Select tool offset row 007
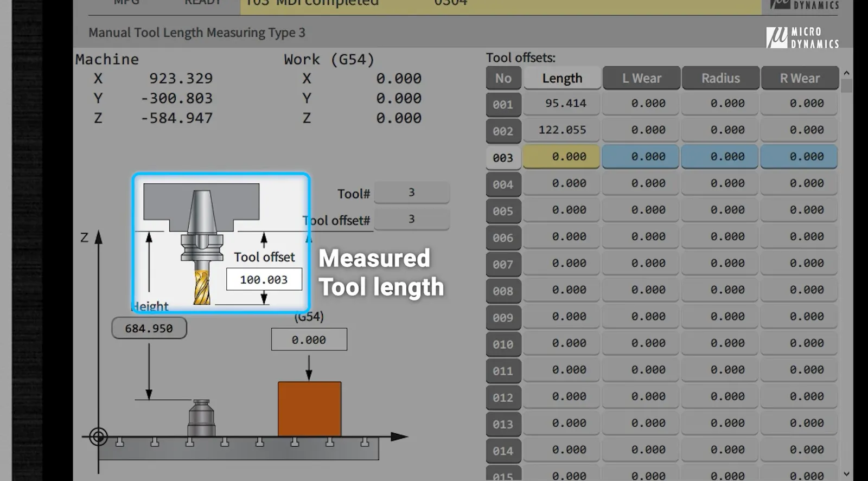This screenshot has width=868, height=481. 503,264
